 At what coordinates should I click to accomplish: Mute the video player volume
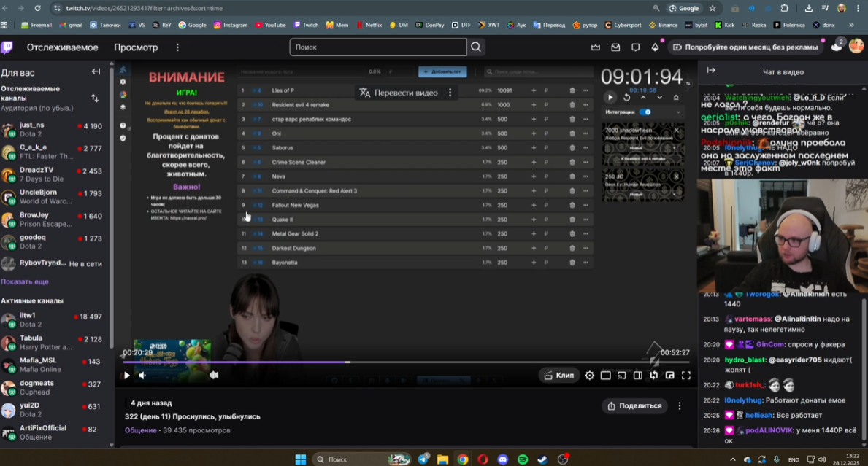pos(142,376)
